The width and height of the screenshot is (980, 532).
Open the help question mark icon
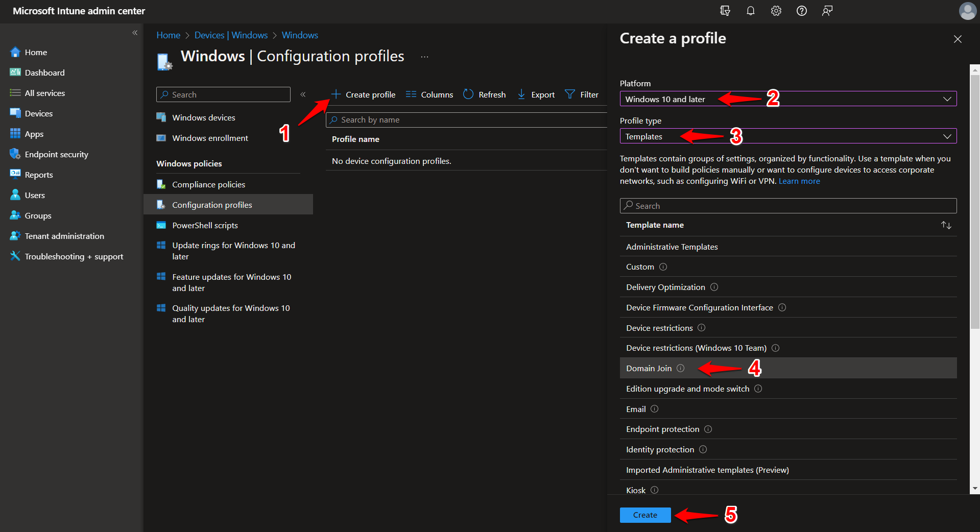801,11
